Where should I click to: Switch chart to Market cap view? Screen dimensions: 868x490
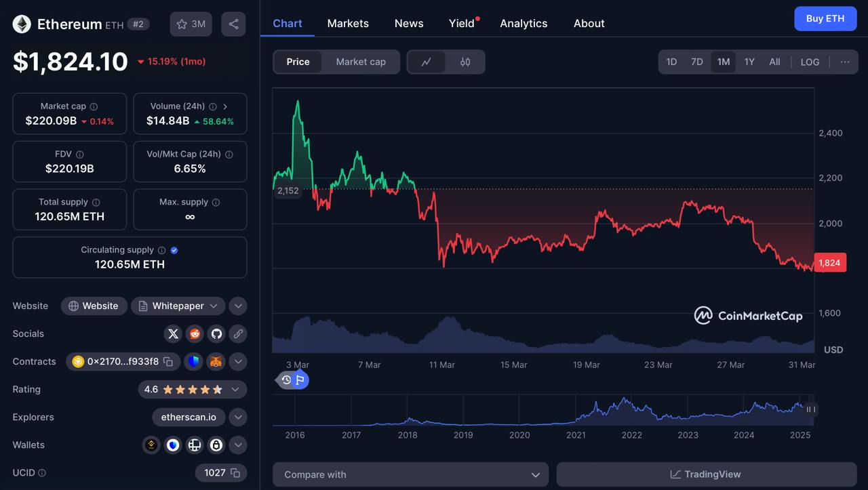click(x=361, y=62)
